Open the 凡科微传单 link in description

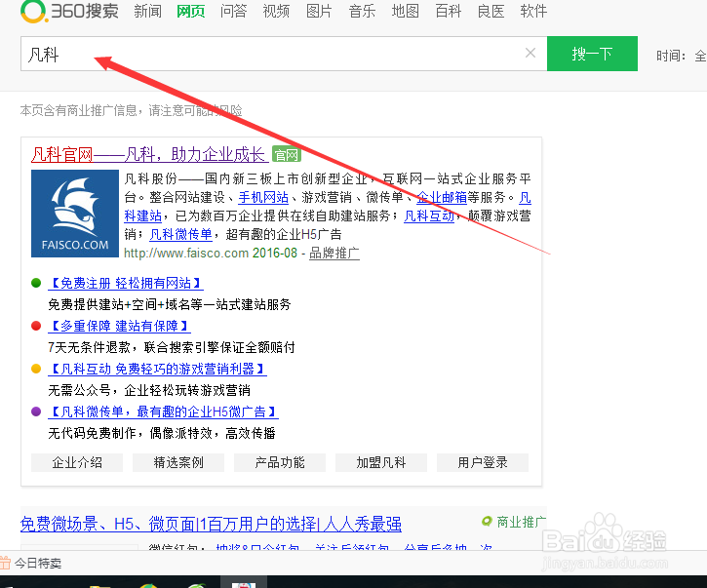(x=180, y=234)
